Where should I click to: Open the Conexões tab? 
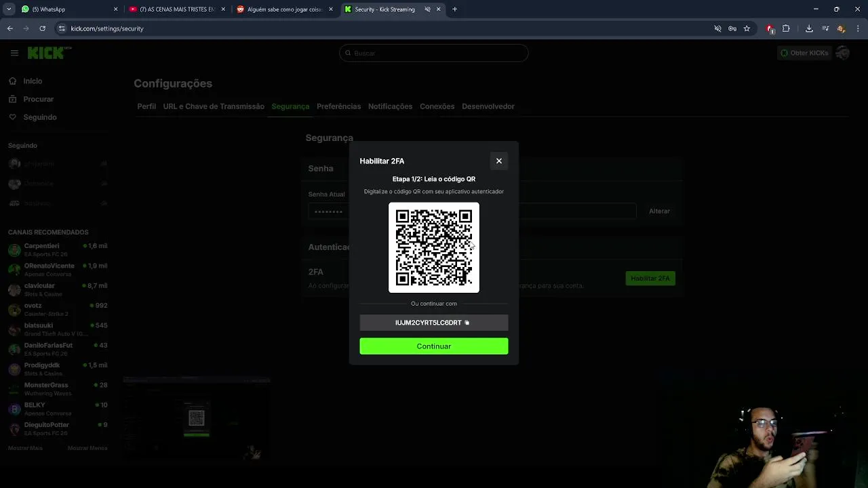tap(437, 106)
